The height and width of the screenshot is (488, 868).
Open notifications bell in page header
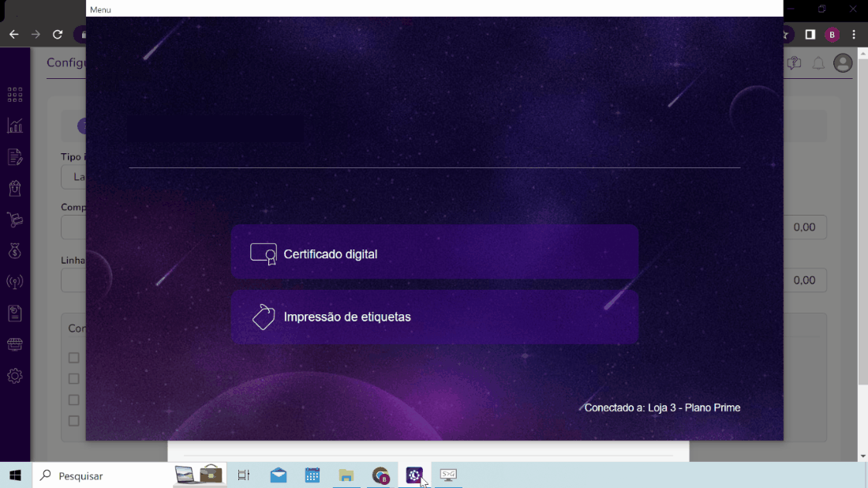[x=818, y=63]
